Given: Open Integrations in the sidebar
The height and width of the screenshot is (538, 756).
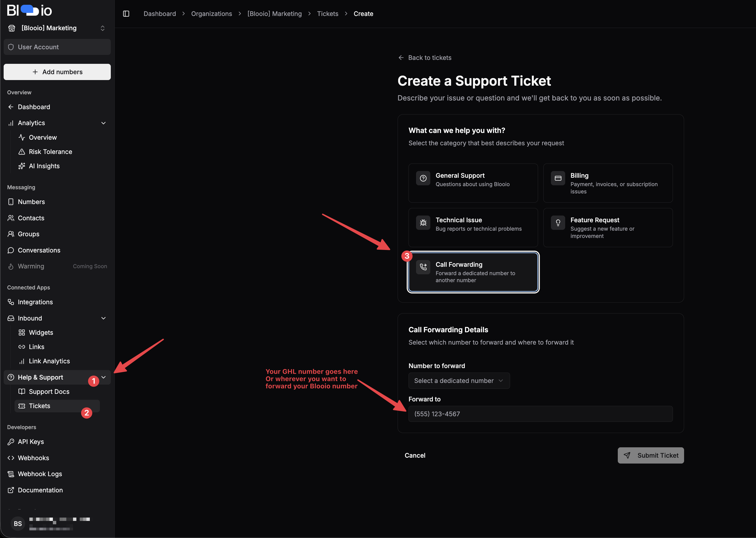Looking at the screenshot, I should [57, 302].
